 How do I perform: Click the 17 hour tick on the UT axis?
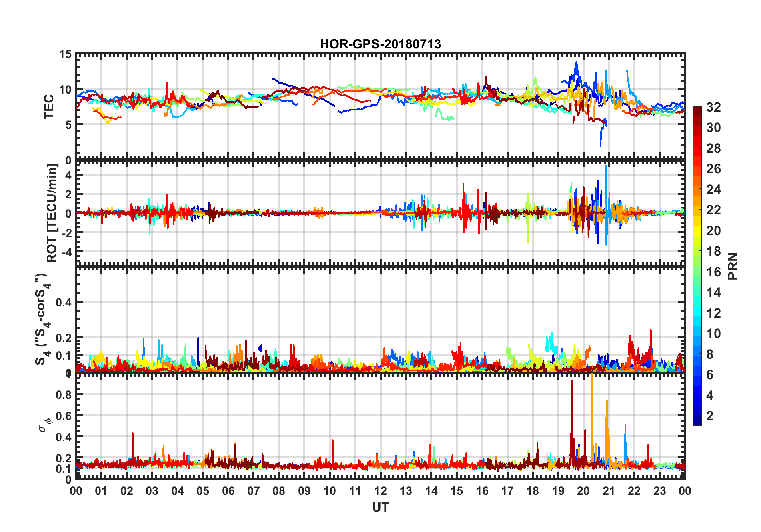(507, 491)
